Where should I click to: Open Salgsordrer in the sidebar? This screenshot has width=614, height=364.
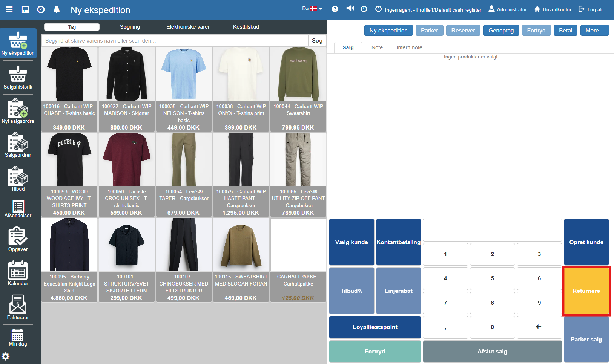18,145
